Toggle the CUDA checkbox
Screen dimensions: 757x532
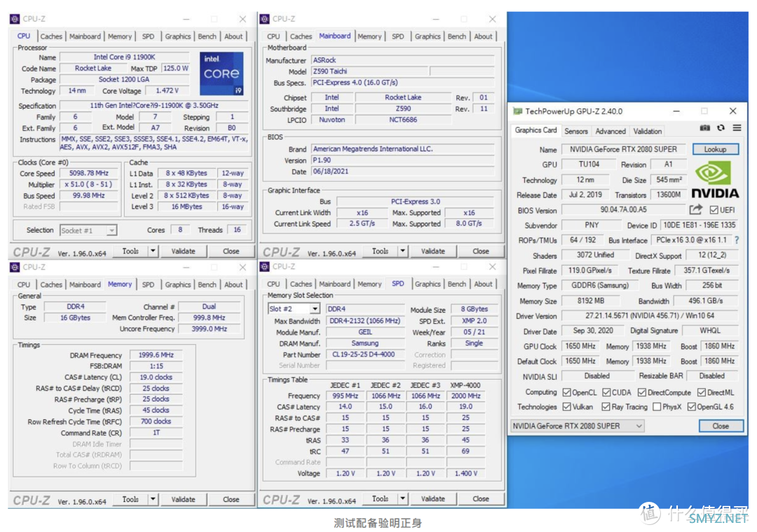606,393
